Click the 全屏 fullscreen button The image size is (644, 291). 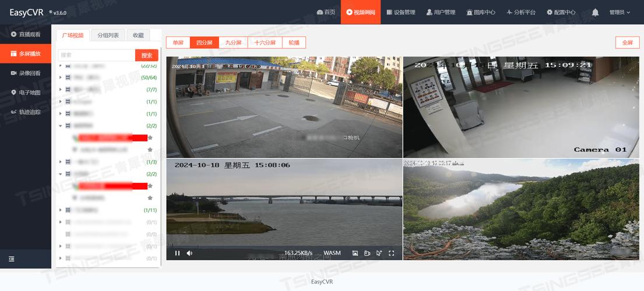coord(627,42)
